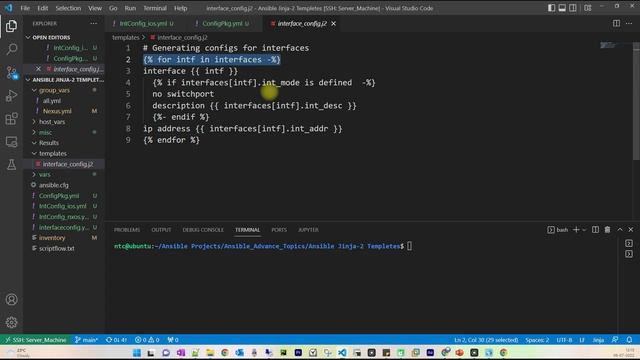Open the Explorer views and more actions ellipsis
The width and height of the screenshot is (640, 360).
94,24
